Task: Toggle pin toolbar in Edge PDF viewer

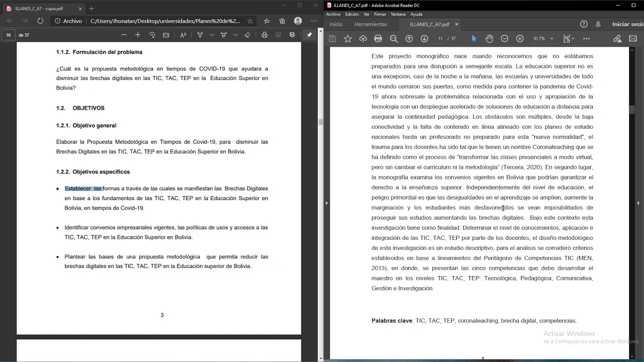Action: pyautogui.click(x=309, y=35)
